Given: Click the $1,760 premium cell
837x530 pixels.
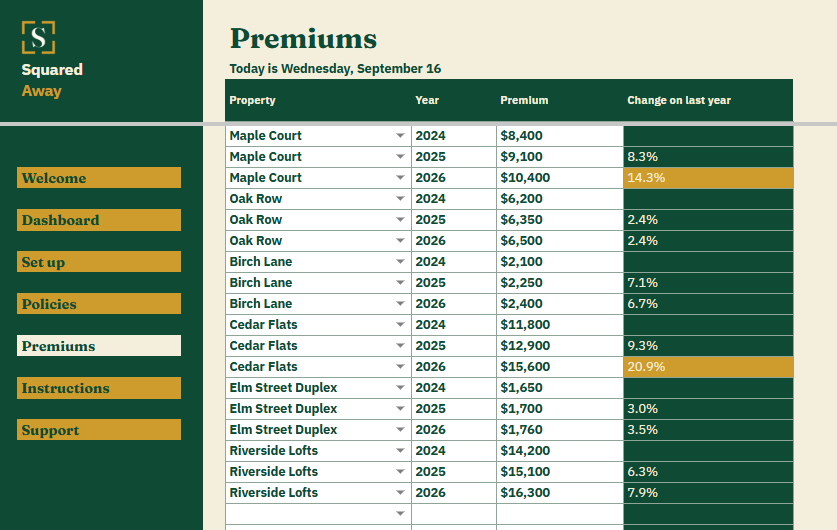Looking at the screenshot, I should tap(560, 430).
